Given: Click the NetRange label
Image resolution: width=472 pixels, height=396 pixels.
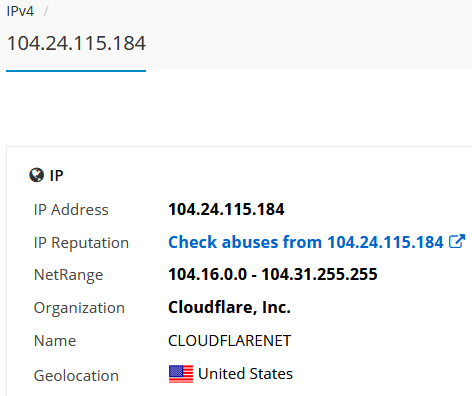Looking at the screenshot, I should (x=68, y=275).
